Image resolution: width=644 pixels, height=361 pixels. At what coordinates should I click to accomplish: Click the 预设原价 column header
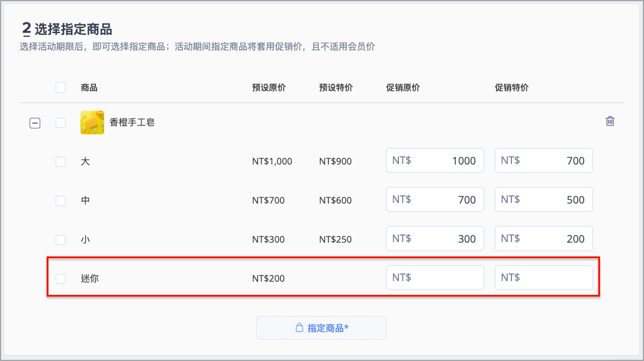[x=269, y=88]
